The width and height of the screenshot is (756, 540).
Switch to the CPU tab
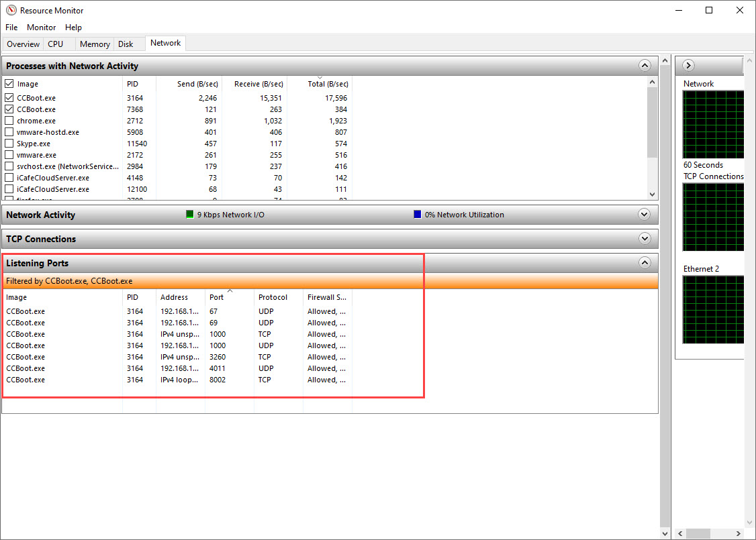point(56,44)
